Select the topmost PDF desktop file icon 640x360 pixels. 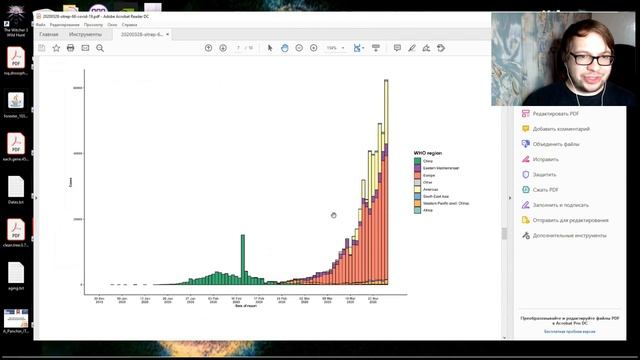click(16, 61)
